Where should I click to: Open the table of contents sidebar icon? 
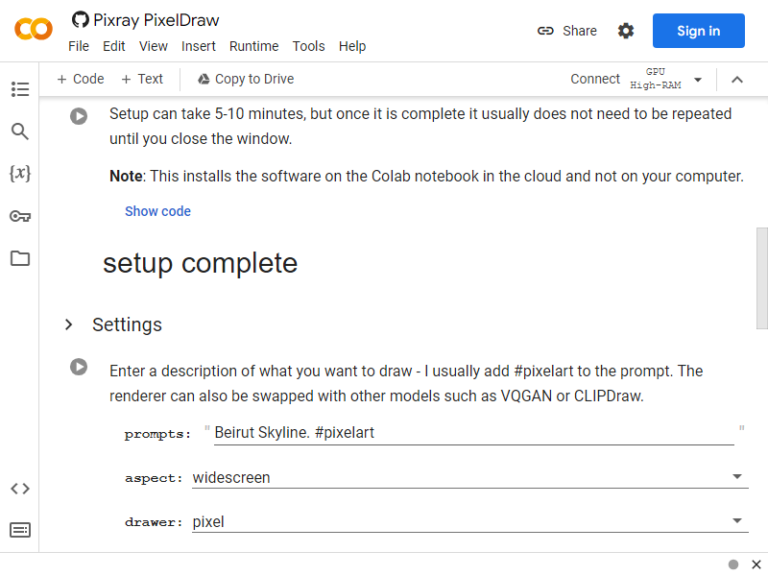coord(20,89)
